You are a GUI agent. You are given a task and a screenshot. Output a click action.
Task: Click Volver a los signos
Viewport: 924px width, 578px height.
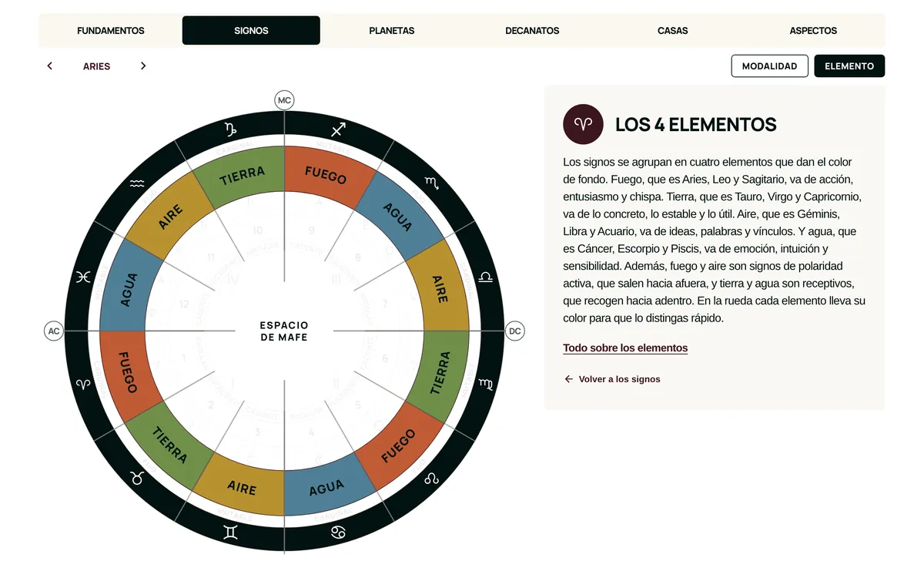coord(612,379)
